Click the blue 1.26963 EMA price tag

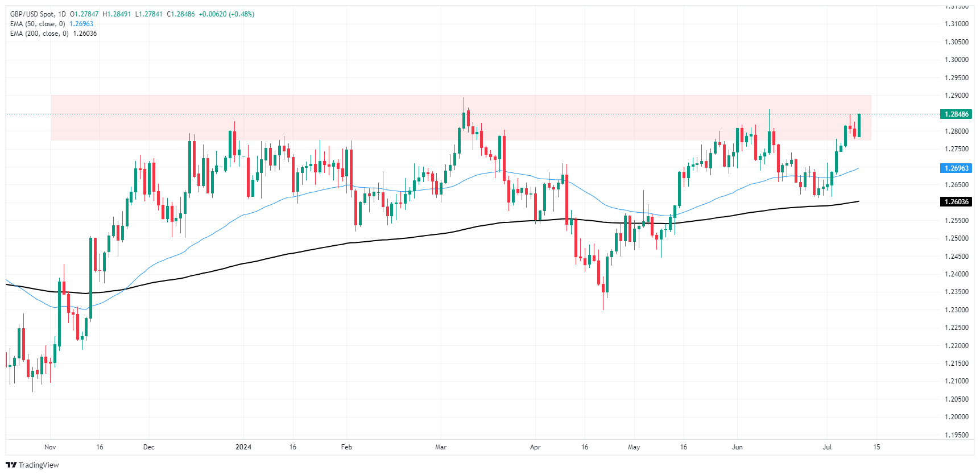coord(957,168)
